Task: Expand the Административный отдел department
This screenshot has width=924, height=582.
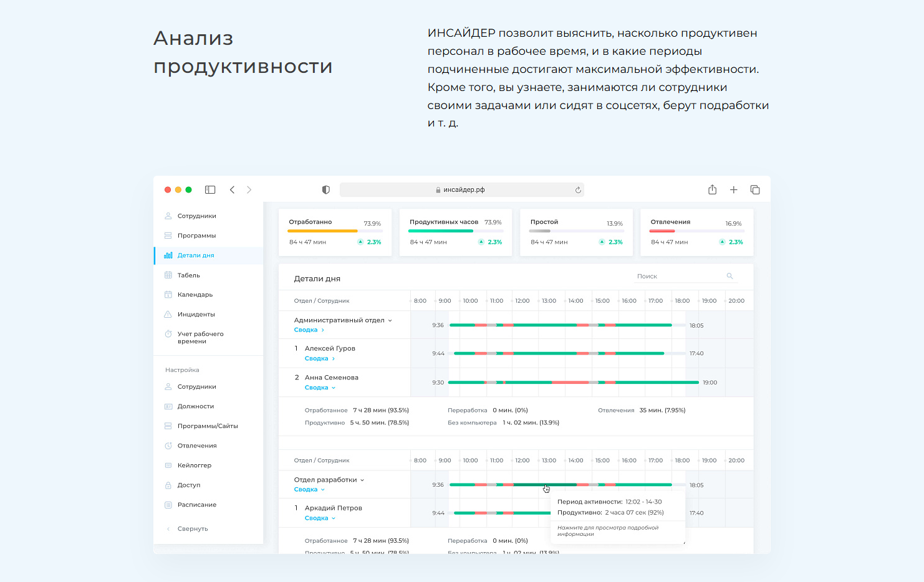Action: [390, 320]
